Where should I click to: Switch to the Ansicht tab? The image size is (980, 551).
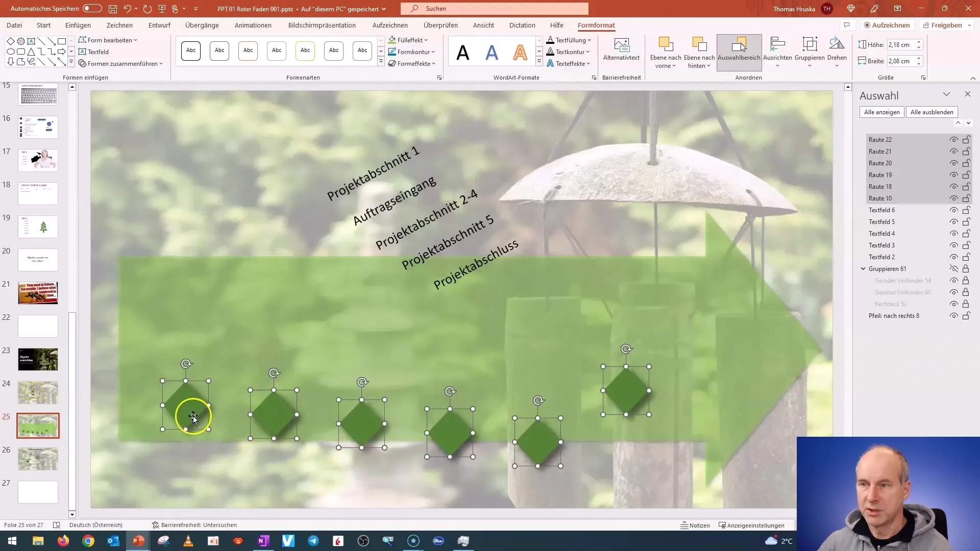click(483, 25)
